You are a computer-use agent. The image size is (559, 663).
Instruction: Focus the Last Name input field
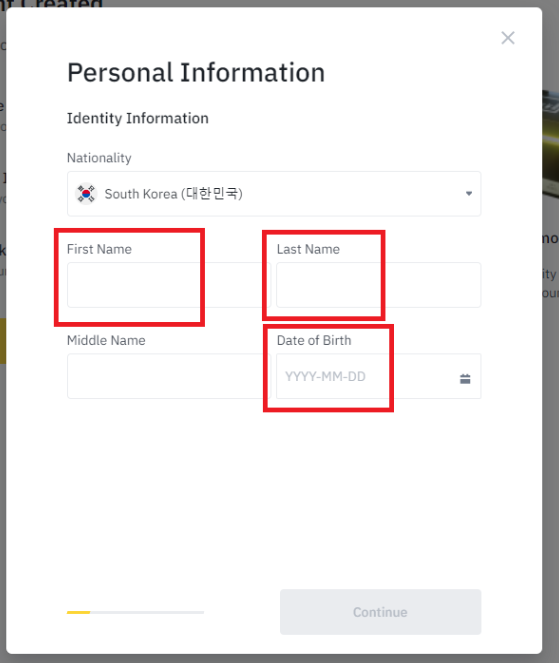pos(379,285)
